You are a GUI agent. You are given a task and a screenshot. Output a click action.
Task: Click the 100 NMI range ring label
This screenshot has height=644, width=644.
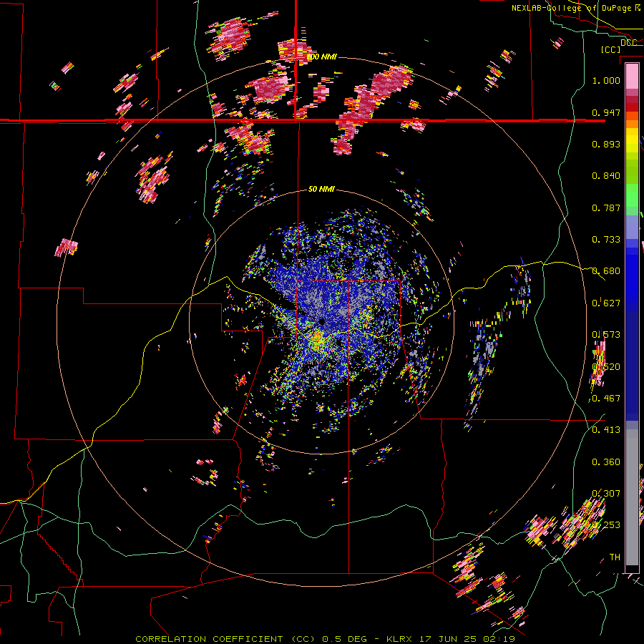(322, 57)
